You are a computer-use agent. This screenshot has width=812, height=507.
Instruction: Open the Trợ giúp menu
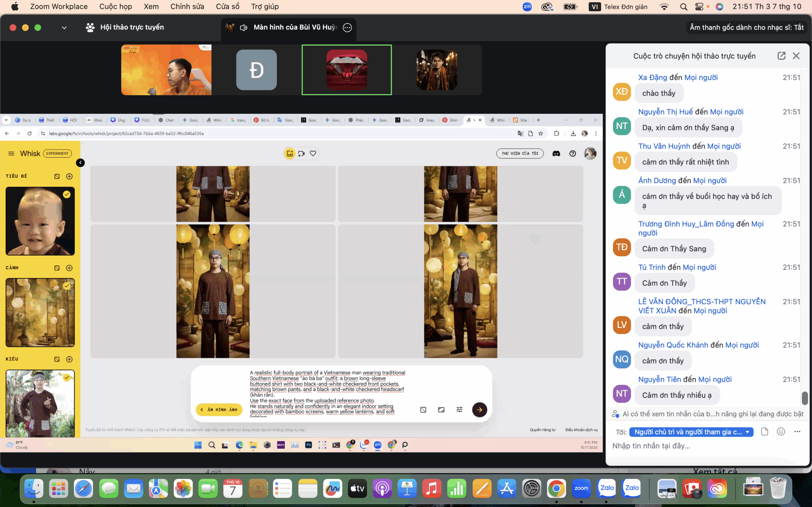click(265, 7)
